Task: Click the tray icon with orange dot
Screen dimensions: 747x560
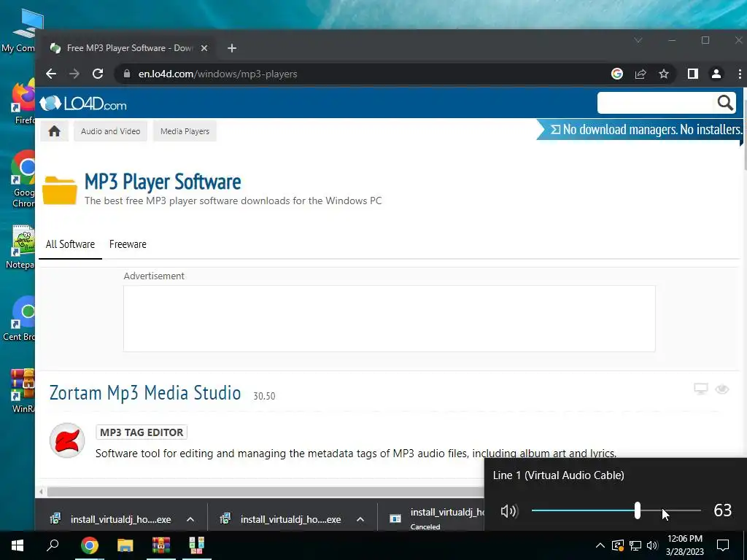Action: coord(617,545)
